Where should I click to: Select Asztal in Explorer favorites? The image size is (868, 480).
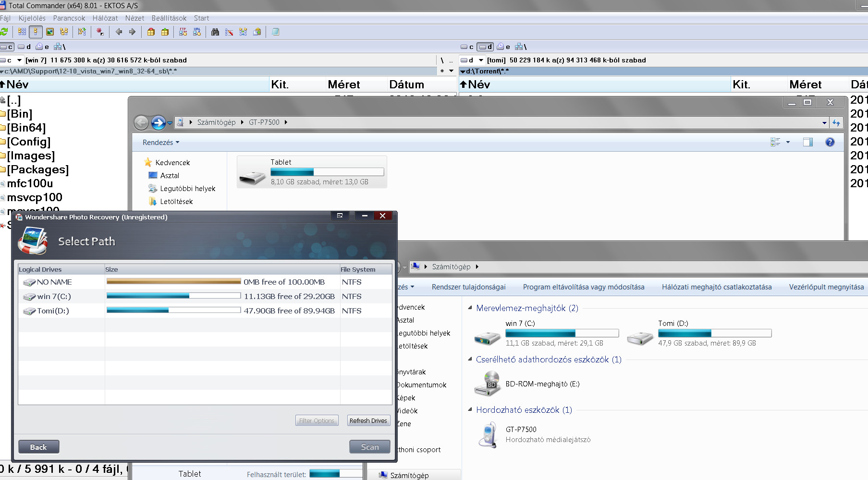click(170, 176)
